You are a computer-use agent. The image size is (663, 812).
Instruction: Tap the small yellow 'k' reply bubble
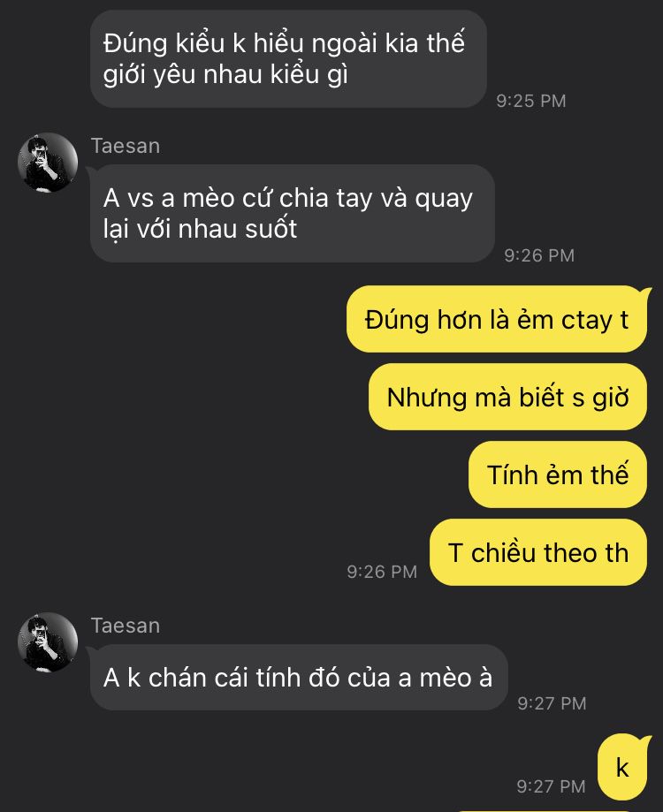pyautogui.click(x=623, y=767)
